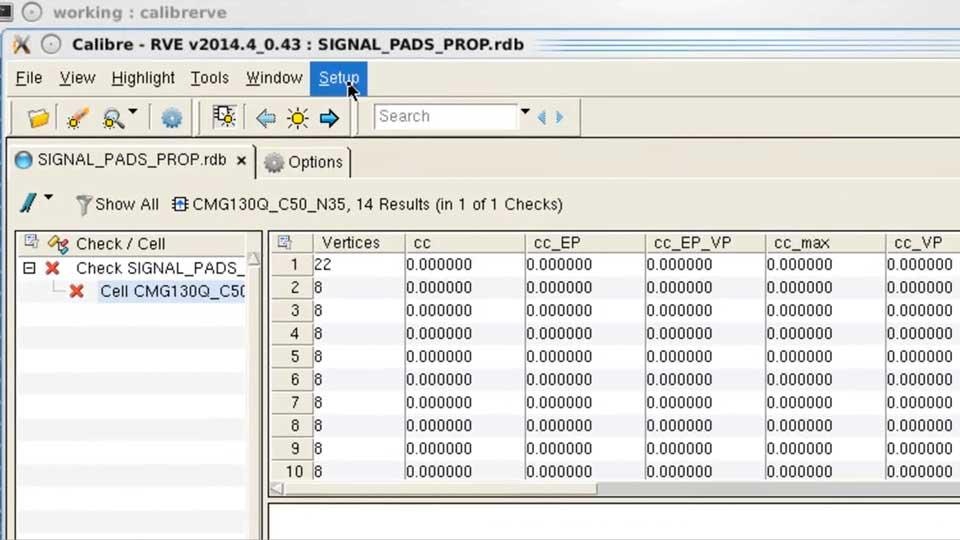Click the next search match arrow
This screenshot has width=960, height=540.
(559, 117)
